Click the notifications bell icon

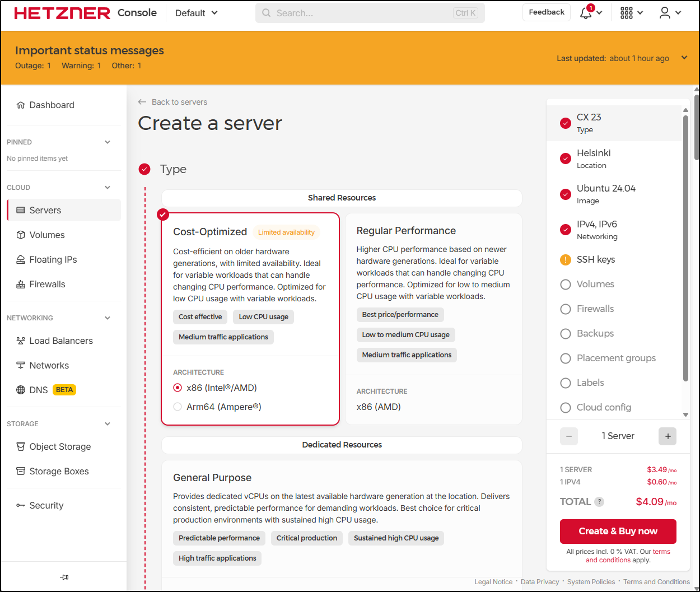point(586,13)
